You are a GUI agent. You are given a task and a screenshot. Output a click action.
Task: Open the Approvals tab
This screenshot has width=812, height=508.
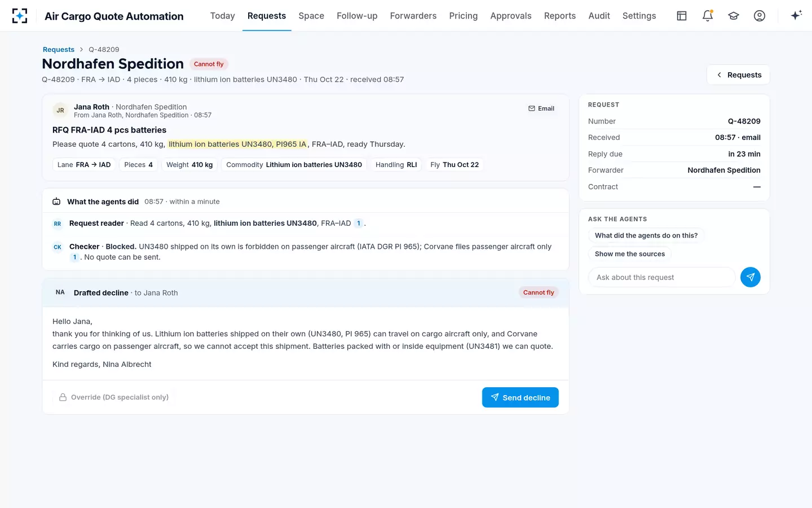(511, 16)
